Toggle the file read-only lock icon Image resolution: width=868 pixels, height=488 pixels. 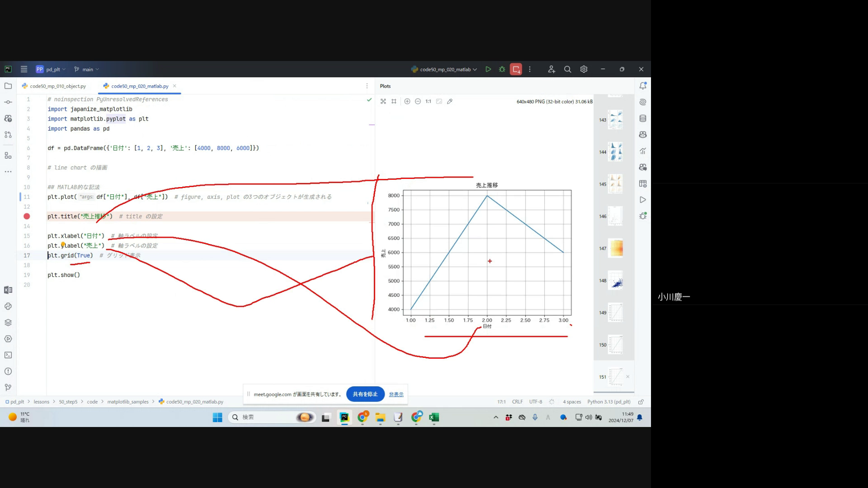[x=641, y=402]
